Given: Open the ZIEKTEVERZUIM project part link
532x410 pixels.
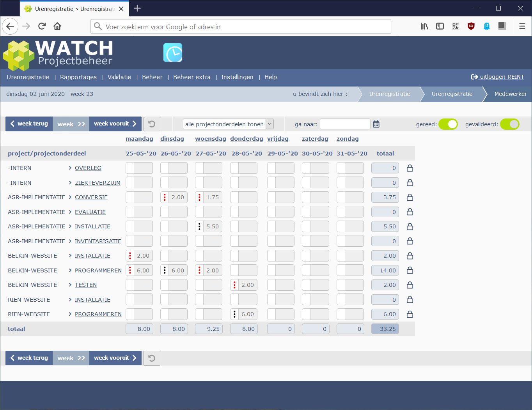Looking at the screenshot, I should [x=98, y=183].
